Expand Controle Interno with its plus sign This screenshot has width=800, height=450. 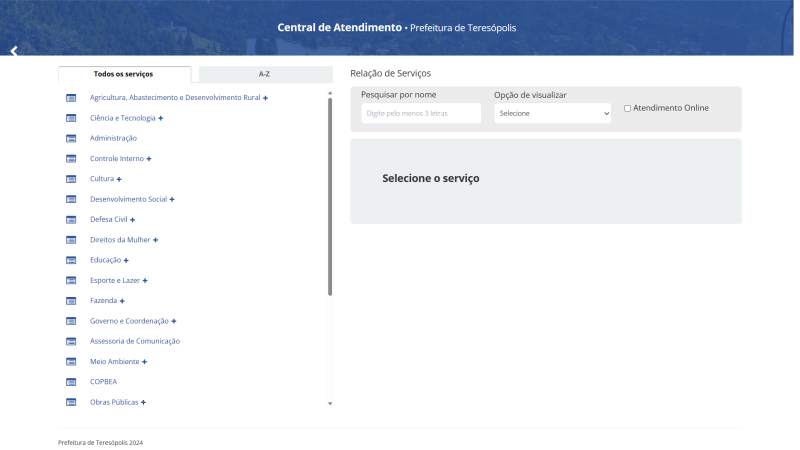click(149, 159)
